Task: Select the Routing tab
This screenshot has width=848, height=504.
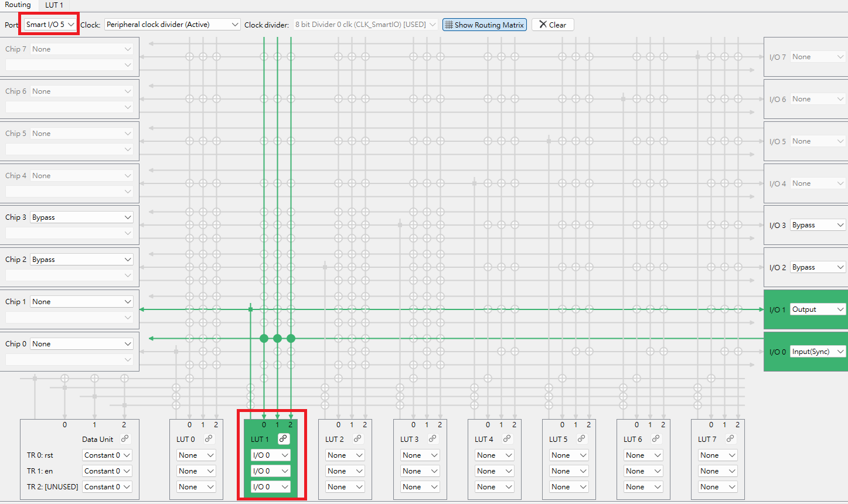Action: point(18,5)
